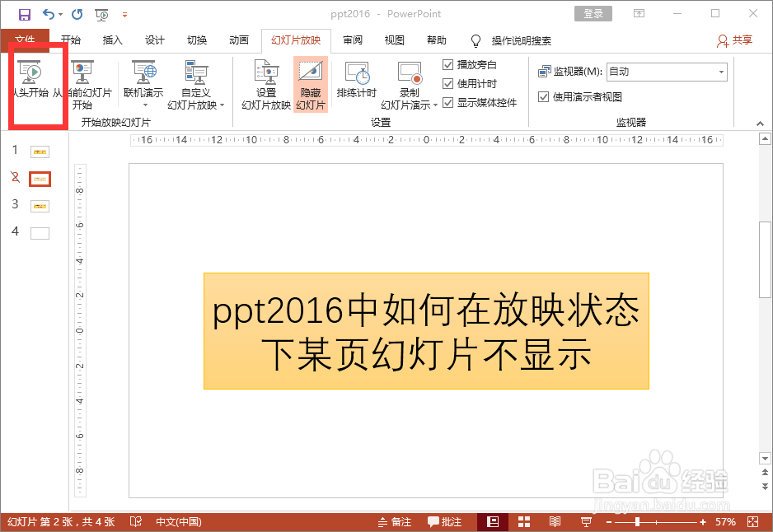Toggle Use Timings (使用计时) checkbox
Screen dimensions: 773x532
[447, 84]
